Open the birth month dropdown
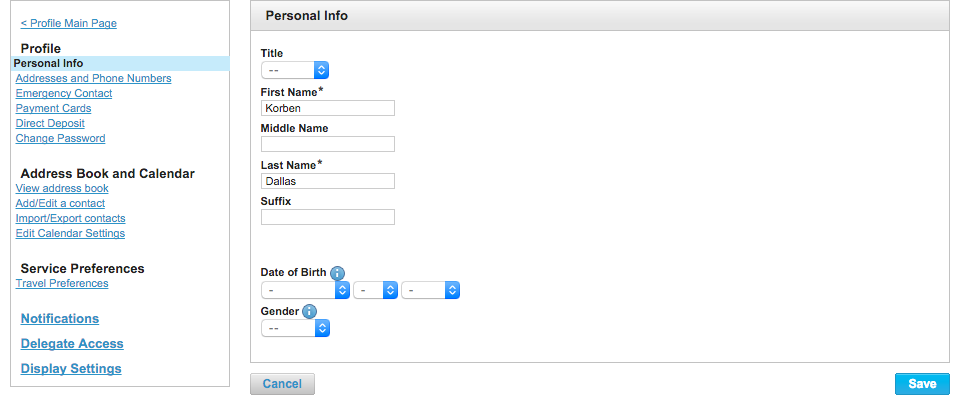The width and height of the screenshot is (960, 405). pos(306,290)
